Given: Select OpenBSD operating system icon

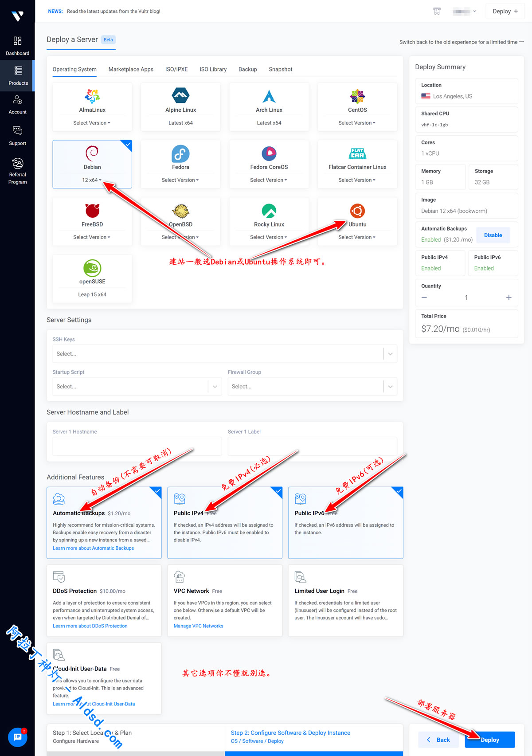Looking at the screenshot, I should 180,211.
